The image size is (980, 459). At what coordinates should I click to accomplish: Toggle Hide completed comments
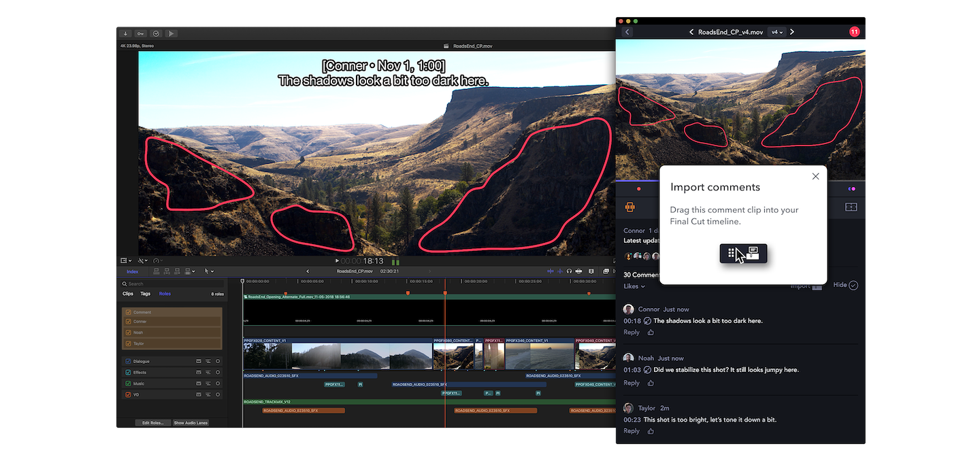845,286
